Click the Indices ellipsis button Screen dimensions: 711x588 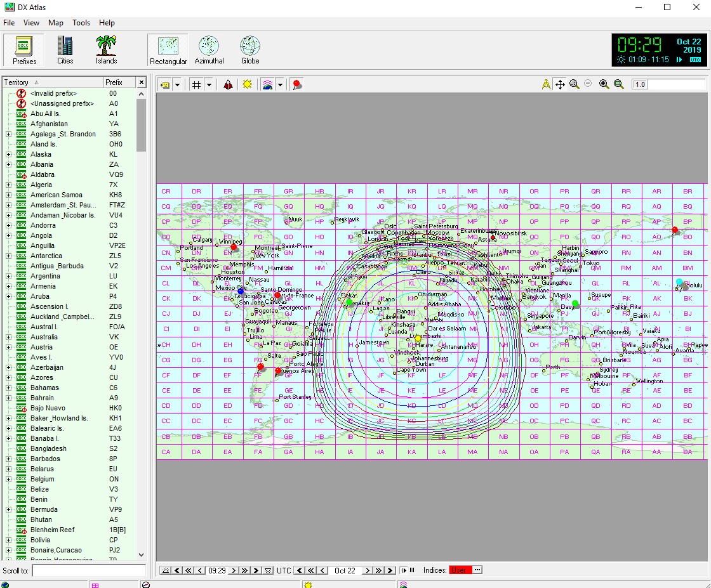[477, 570]
